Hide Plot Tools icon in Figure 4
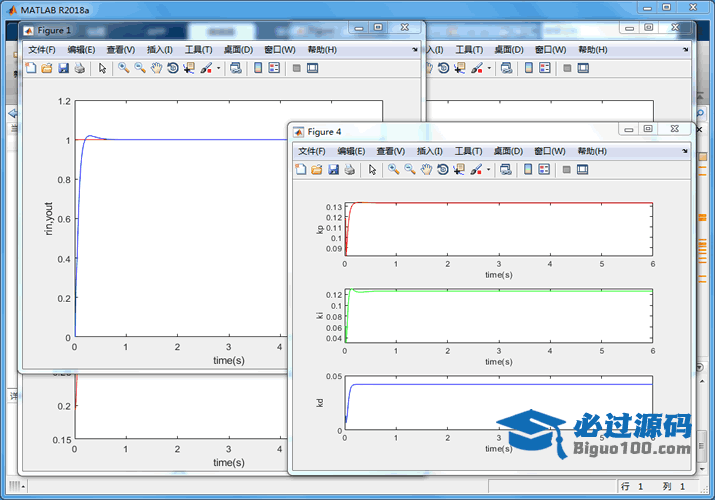 point(567,170)
